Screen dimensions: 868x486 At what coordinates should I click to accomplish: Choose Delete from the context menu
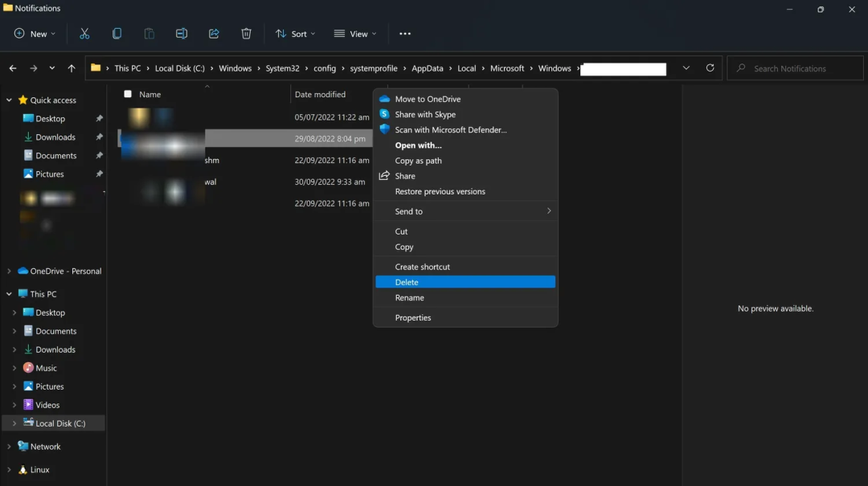407,282
